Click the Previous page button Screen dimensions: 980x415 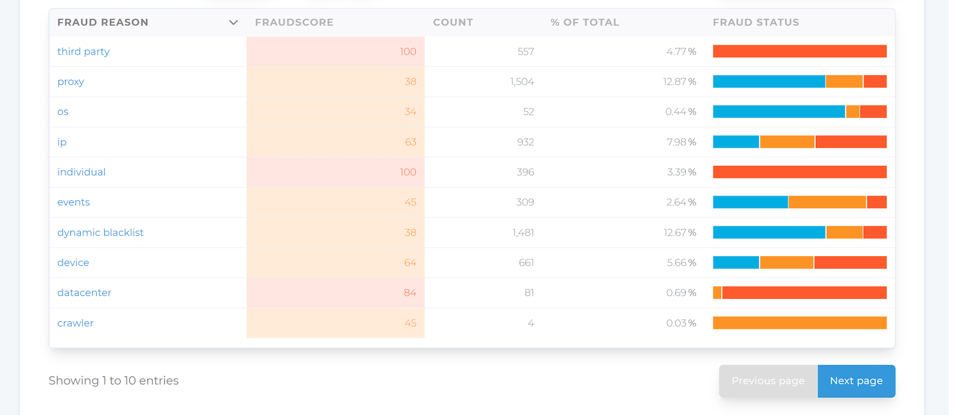[768, 381]
